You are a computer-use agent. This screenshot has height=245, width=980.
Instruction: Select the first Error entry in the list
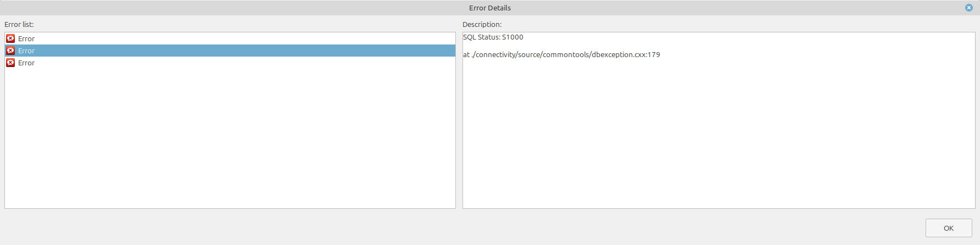26,38
